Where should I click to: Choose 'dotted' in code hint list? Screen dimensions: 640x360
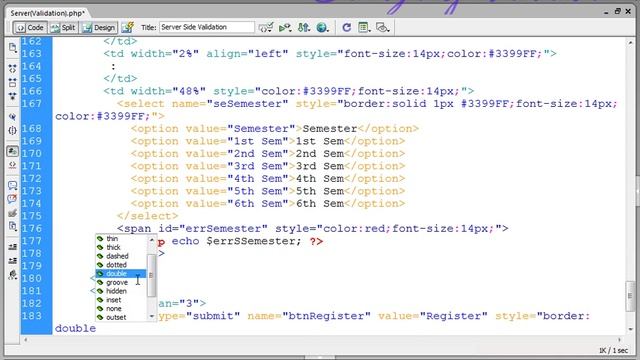pos(121,265)
